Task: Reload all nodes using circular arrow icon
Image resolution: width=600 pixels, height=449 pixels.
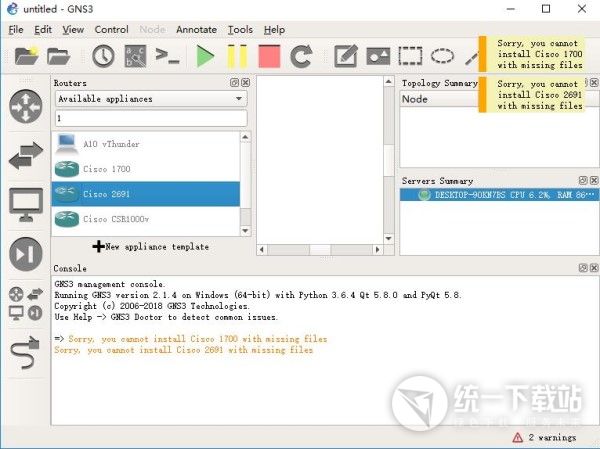Action: pyautogui.click(x=301, y=56)
